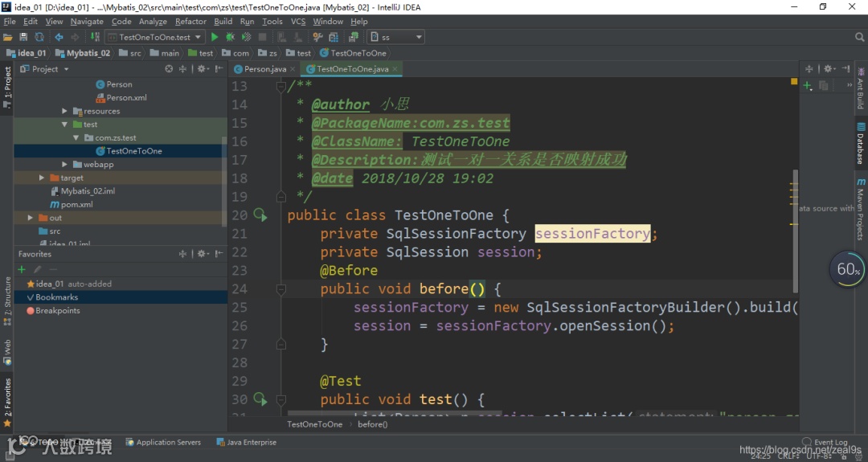The height and width of the screenshot is (462, 868).
Task: Toggle the Database tool window button
Action: coord(860,143)
